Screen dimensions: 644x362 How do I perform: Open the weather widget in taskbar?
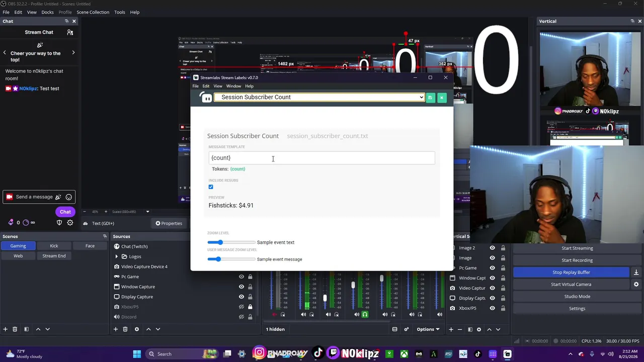coord(23,354)
